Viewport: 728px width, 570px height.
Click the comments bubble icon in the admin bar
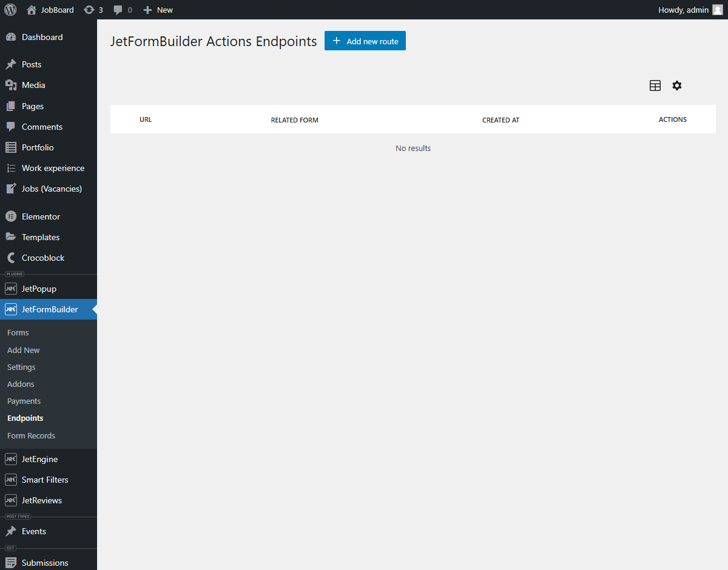pos(118,10)
